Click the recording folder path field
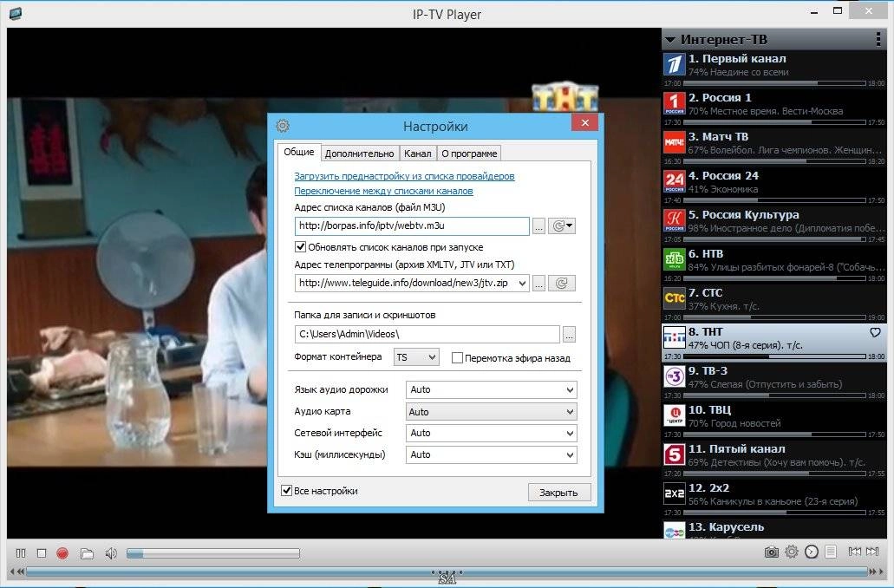The height and width of the screenshot is (588, 894). 427,334
